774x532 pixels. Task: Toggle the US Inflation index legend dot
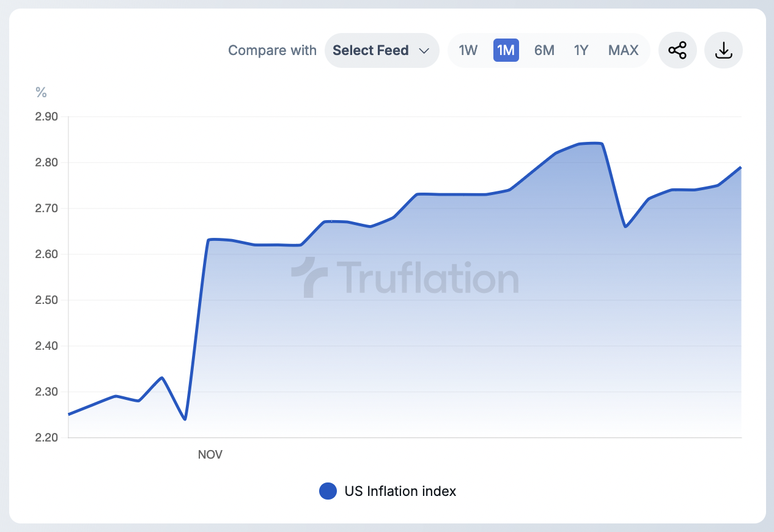328,491
